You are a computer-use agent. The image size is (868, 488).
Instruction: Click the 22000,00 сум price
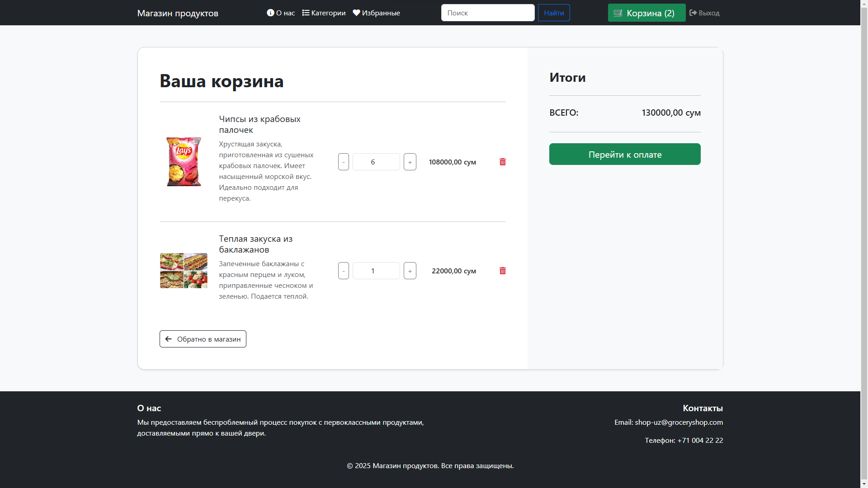point(454,271)
